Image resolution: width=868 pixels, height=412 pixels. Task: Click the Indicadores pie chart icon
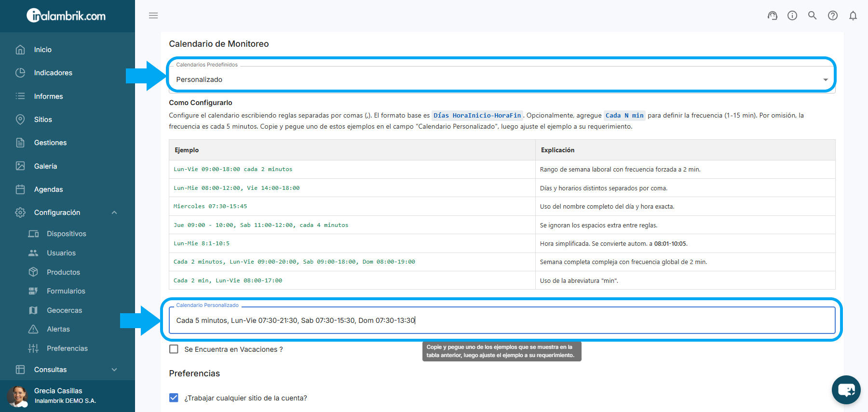pyautogui.click(x=20, y=73)
